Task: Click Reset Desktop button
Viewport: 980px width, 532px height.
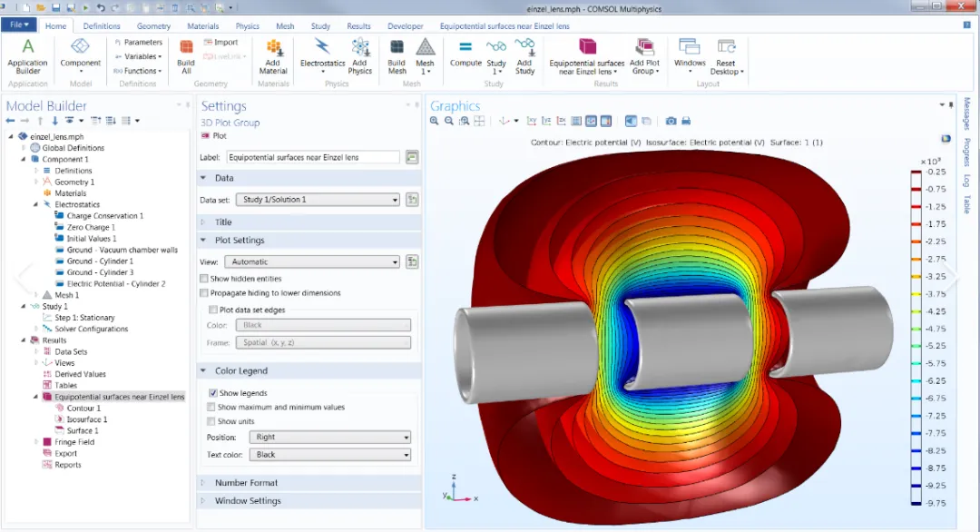Action: point(726,56)
